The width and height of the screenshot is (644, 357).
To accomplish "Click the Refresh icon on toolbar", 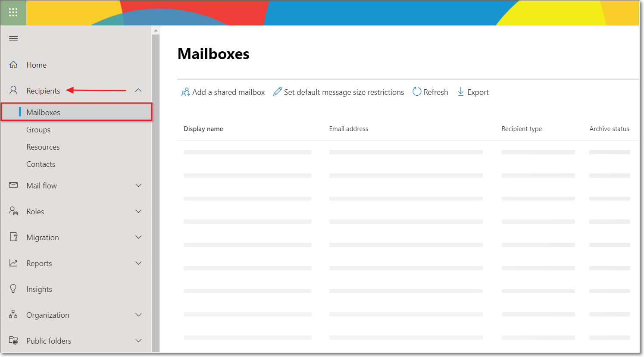I will 416,91.
